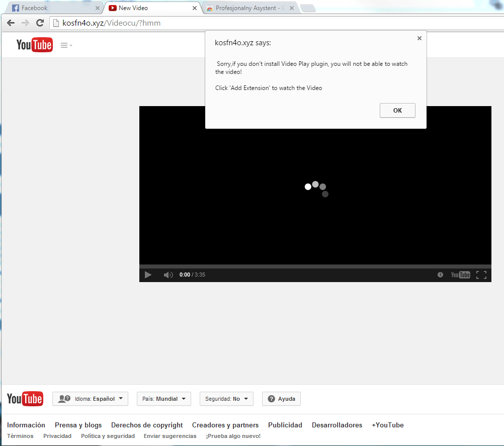Click the Ayuda help button
504x446 pixels.
click(281, 399)
